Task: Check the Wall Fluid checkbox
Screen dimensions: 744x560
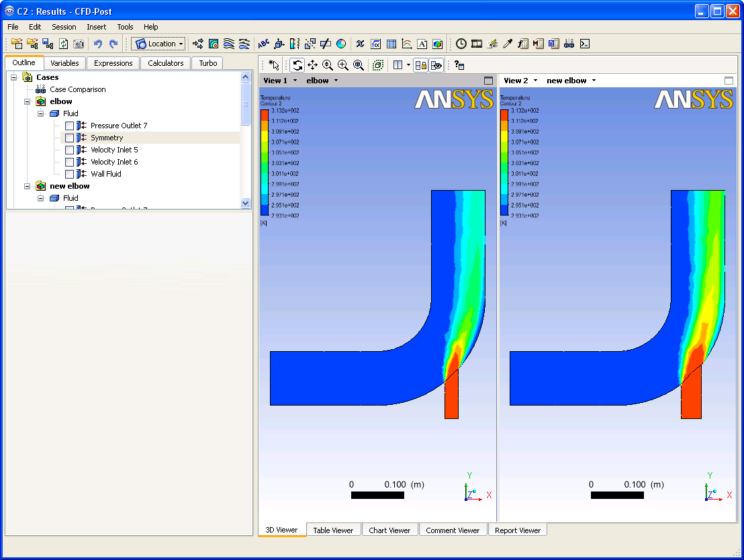Action: pos(69,174)
